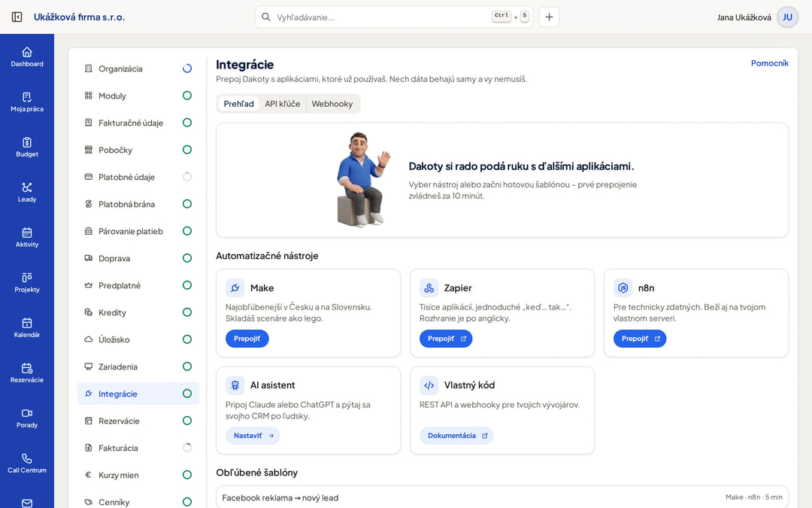This screenshot has width=812, height=508.
Task: Switch to the Webhooky tab
Action: click(332, 104)
